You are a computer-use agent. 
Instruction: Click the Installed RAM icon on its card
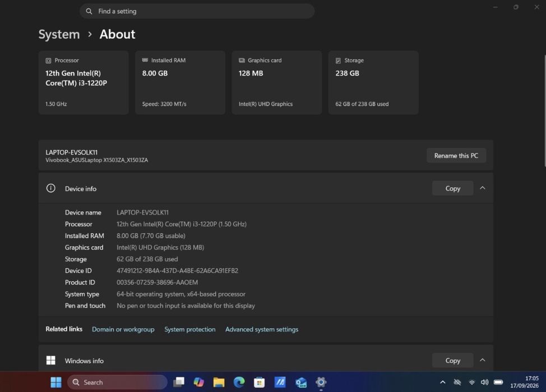(145, 60)
